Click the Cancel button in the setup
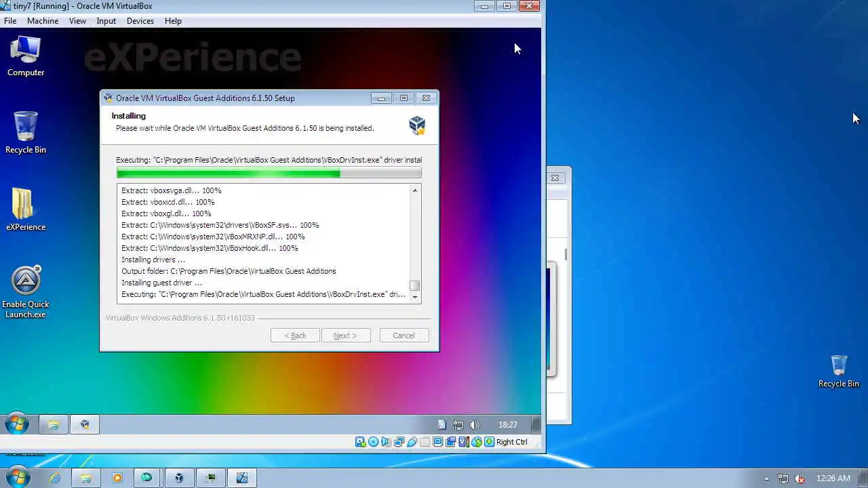868x488 pixels. (x=403, y=335)
